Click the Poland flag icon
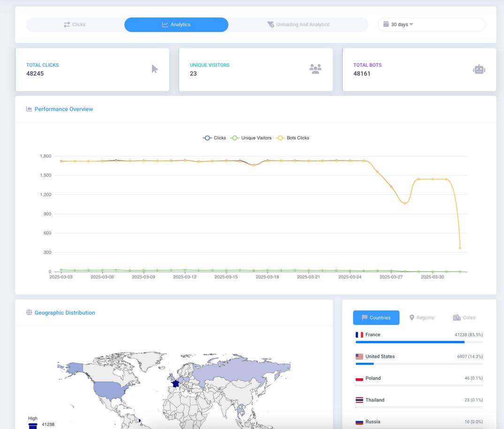 tap(359, 378)
